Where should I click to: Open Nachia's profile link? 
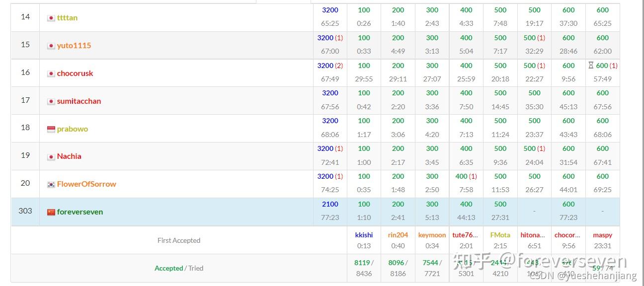point(69,156)
